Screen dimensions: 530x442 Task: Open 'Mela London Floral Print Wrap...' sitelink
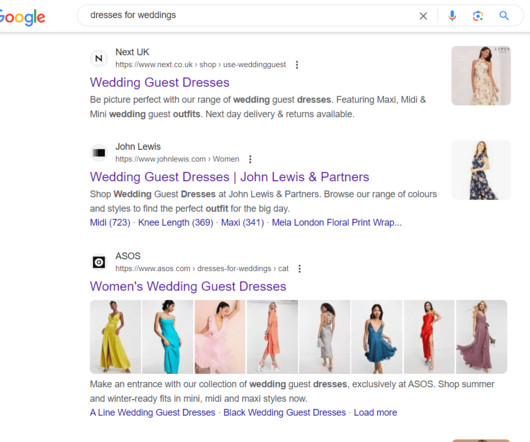coord(337,223)
